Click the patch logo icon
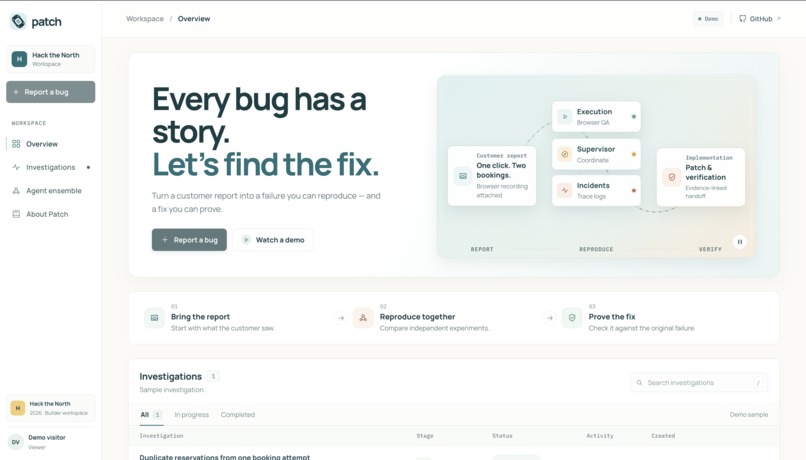Image resolution: width=806 pixels, height=460 pixels. (x=19, y=21)
